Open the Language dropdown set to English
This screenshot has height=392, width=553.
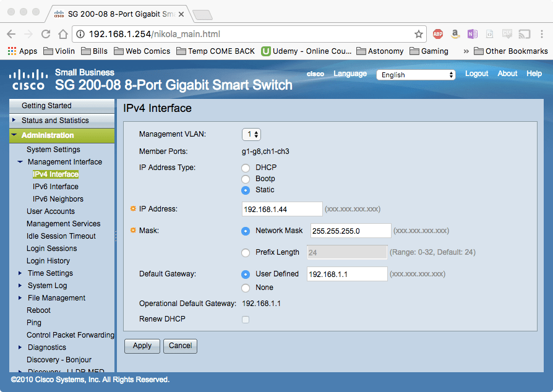(x=416, y=75)
